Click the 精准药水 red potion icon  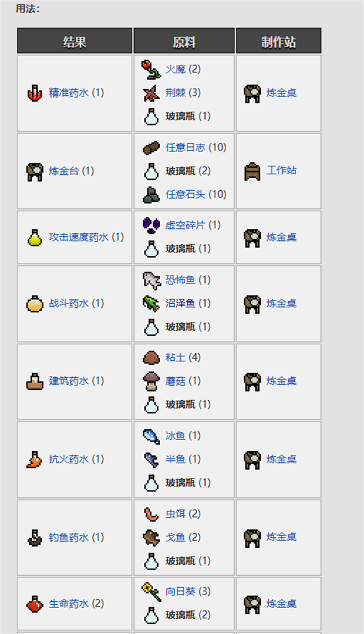pos(35,93)
